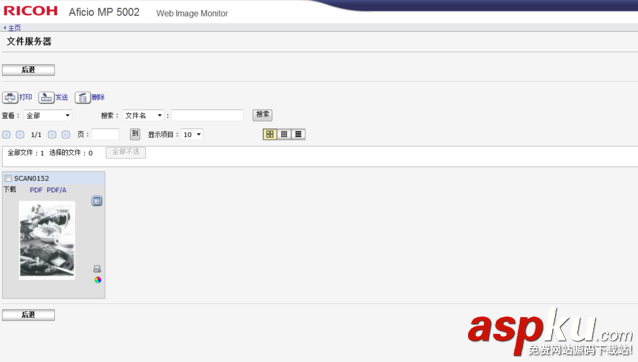Open display items count dropdown showing 10
Screen dimensions: 638x362
point(192,135)
